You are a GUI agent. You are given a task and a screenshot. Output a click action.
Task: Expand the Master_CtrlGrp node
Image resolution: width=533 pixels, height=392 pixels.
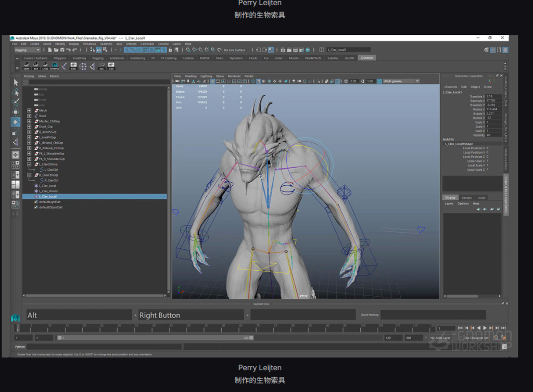29,121
